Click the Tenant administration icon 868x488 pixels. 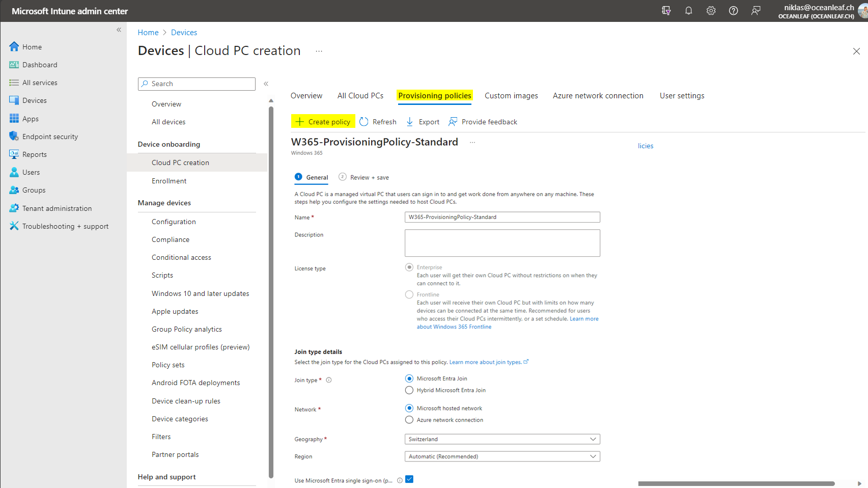coord(14,208)
